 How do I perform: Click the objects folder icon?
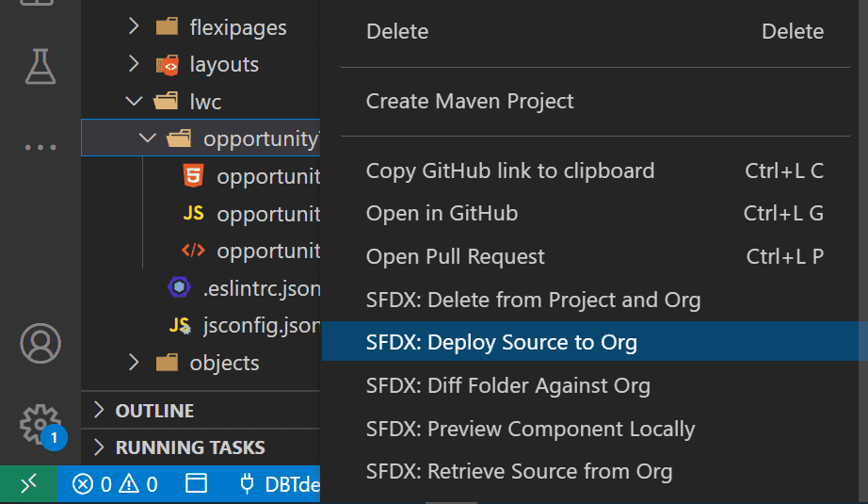[167, 363]
